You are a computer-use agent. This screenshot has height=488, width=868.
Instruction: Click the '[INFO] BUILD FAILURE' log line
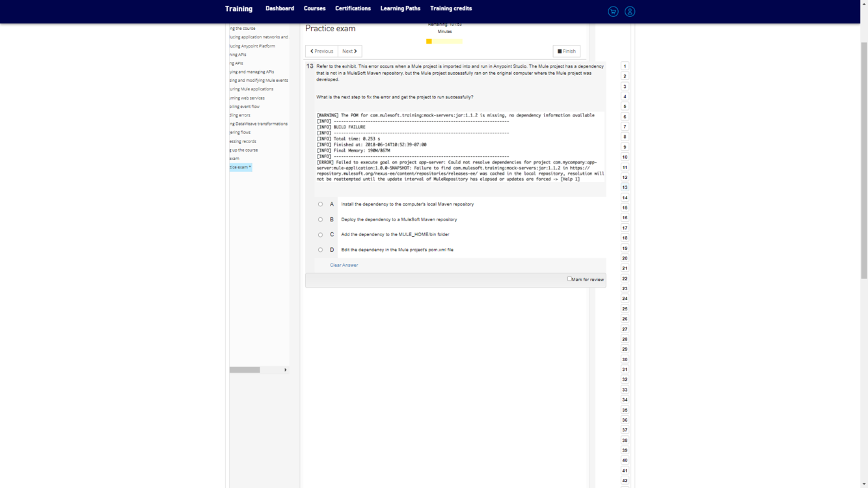pyautogui.click(x=341, y=127)
